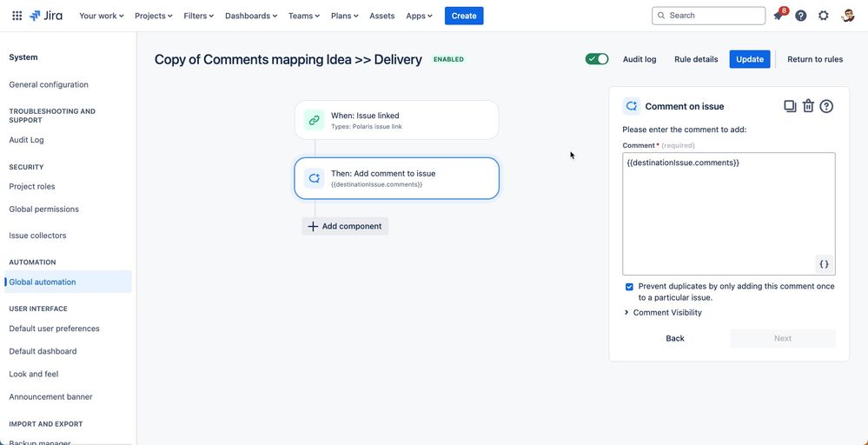Open Dashboards dropdown menu
The image size is (868, 445).
[x=251, y=16]
